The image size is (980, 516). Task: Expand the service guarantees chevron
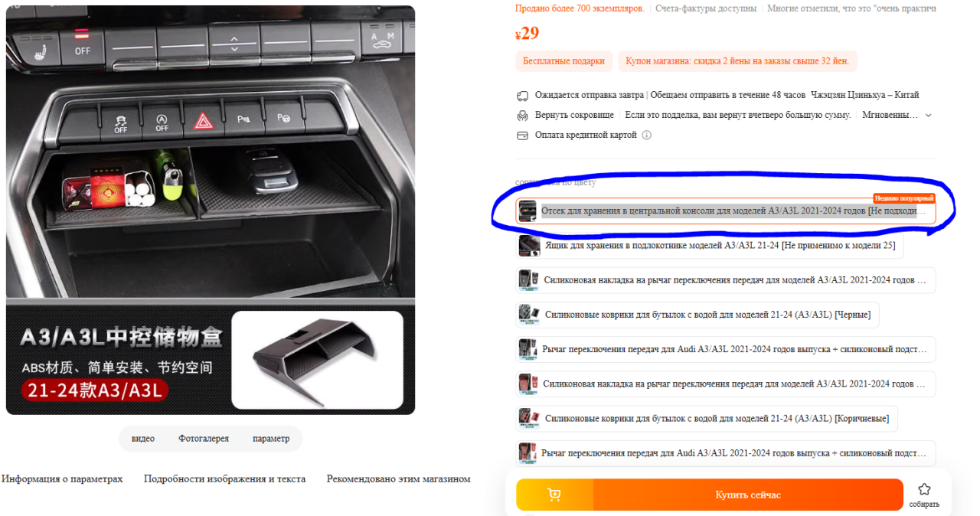[x=929, y=116]
